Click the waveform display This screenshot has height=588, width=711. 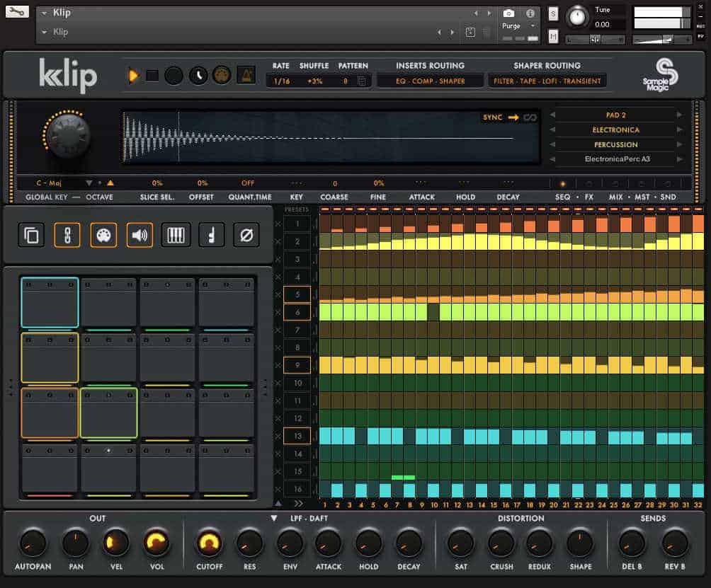330,137
